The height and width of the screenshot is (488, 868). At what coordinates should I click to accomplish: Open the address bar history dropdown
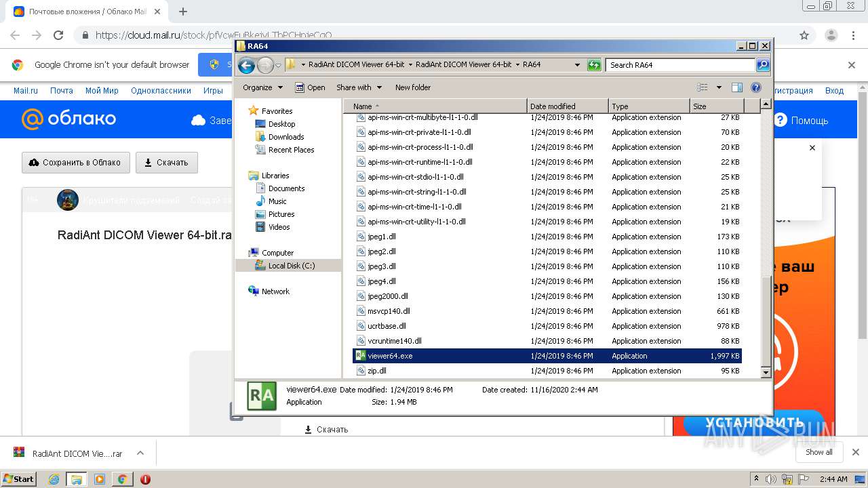[577, 65]
